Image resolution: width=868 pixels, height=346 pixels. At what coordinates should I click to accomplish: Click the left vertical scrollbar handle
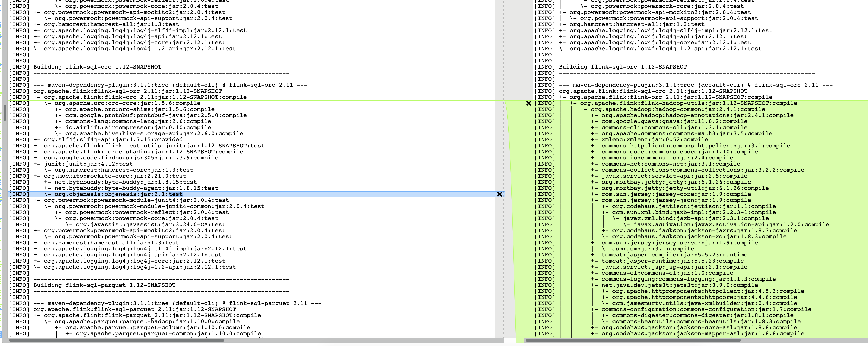4,113
